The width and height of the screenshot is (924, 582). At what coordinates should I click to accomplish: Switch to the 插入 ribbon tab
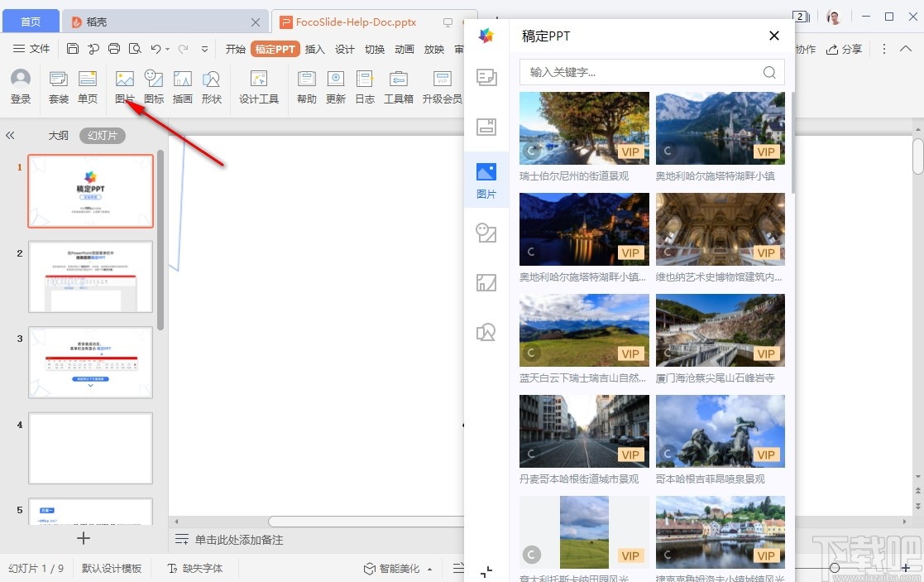point(315,49)
